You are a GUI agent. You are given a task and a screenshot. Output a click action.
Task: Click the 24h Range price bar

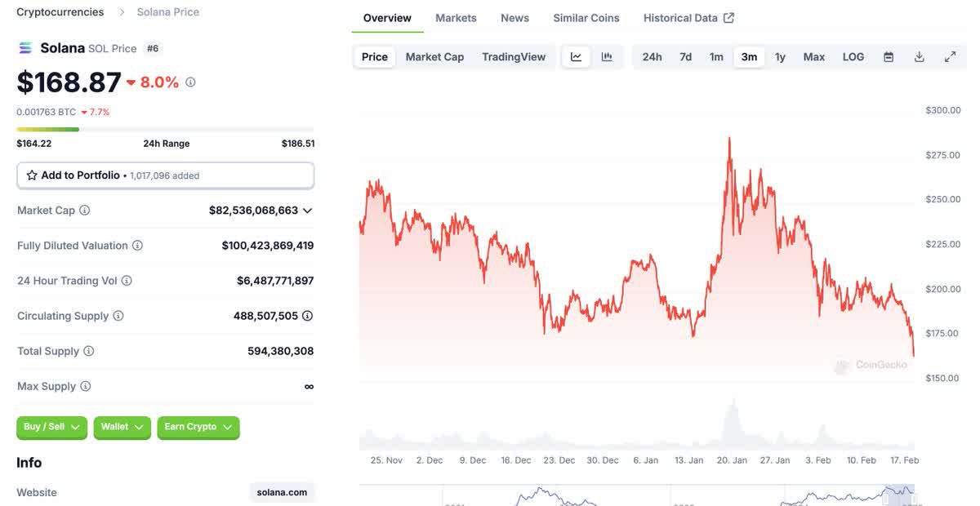click(x=165, y=129)
